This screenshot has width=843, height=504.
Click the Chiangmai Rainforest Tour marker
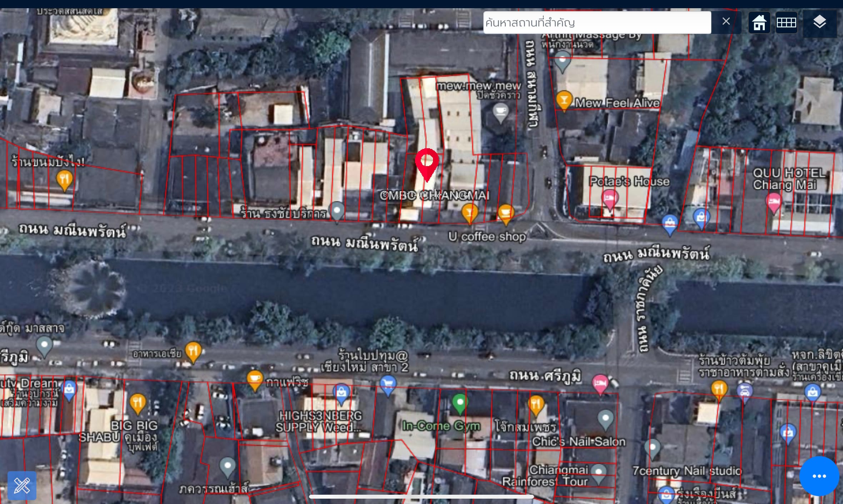coord(598,474)
